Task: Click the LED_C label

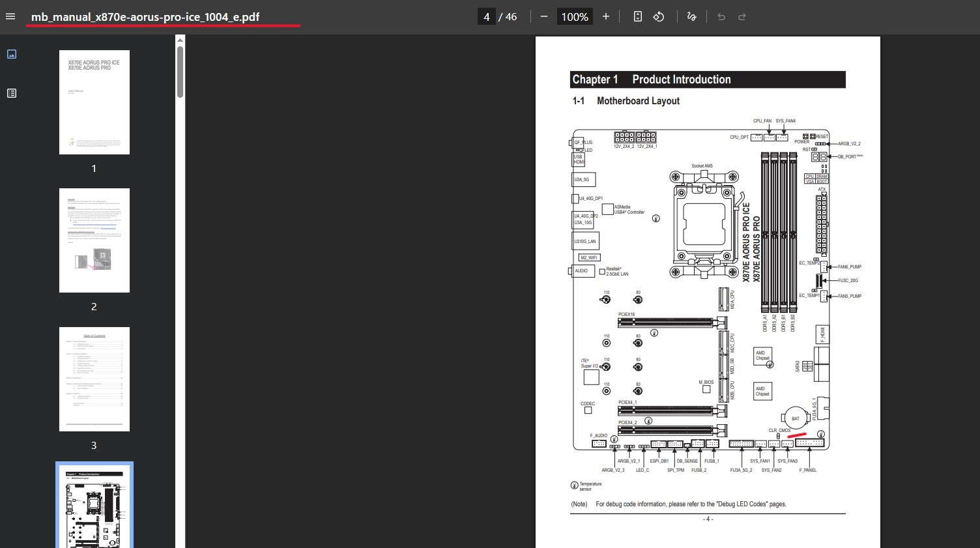Action: (642, 470)
